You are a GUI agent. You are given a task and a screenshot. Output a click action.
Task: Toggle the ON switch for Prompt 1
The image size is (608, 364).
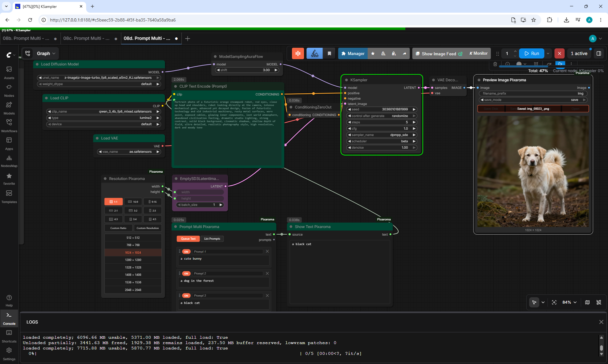pos(186,252)
